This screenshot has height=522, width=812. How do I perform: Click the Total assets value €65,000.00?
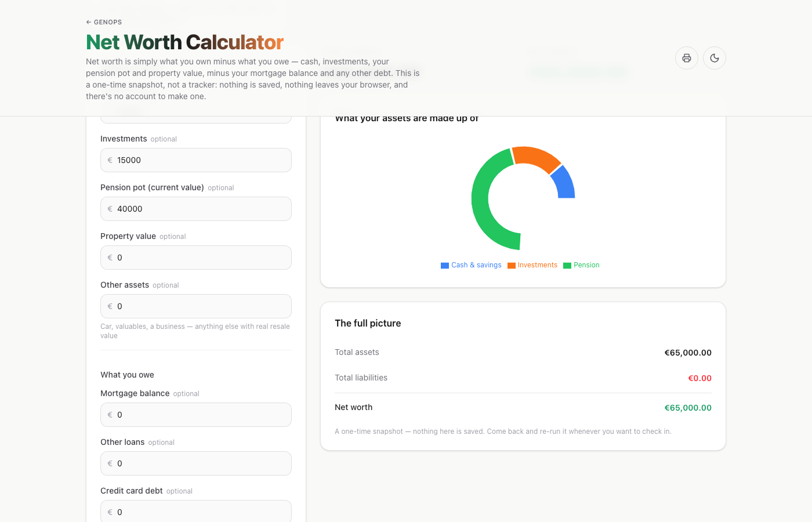(688, 353)
